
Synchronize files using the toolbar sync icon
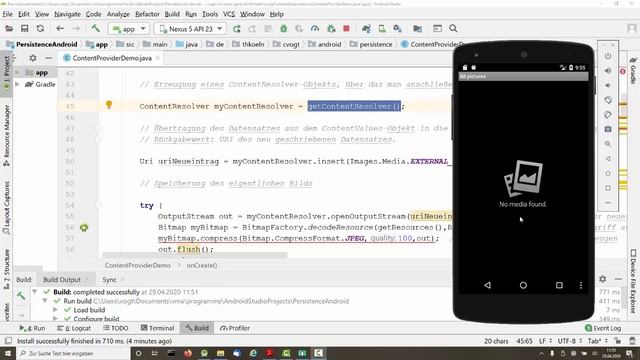40,29
